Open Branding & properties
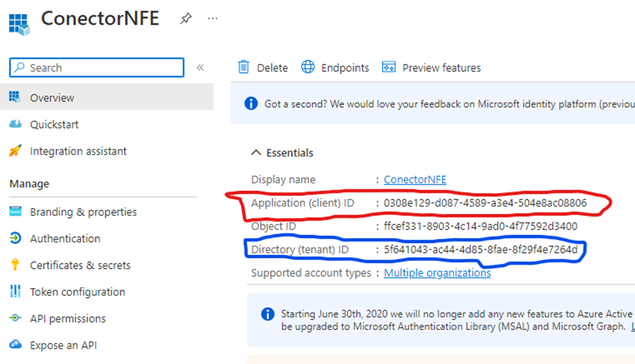Screen dimensions: 635x364 coord(84,212)
